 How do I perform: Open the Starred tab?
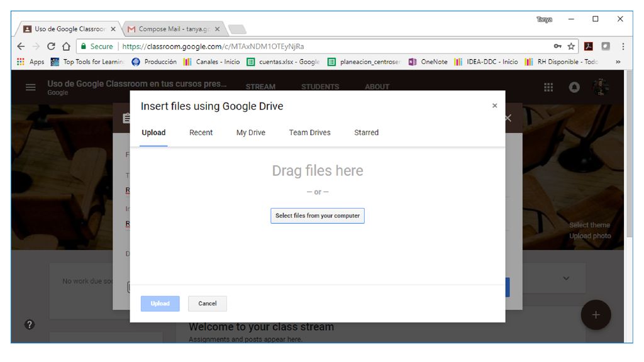point(367,133)
